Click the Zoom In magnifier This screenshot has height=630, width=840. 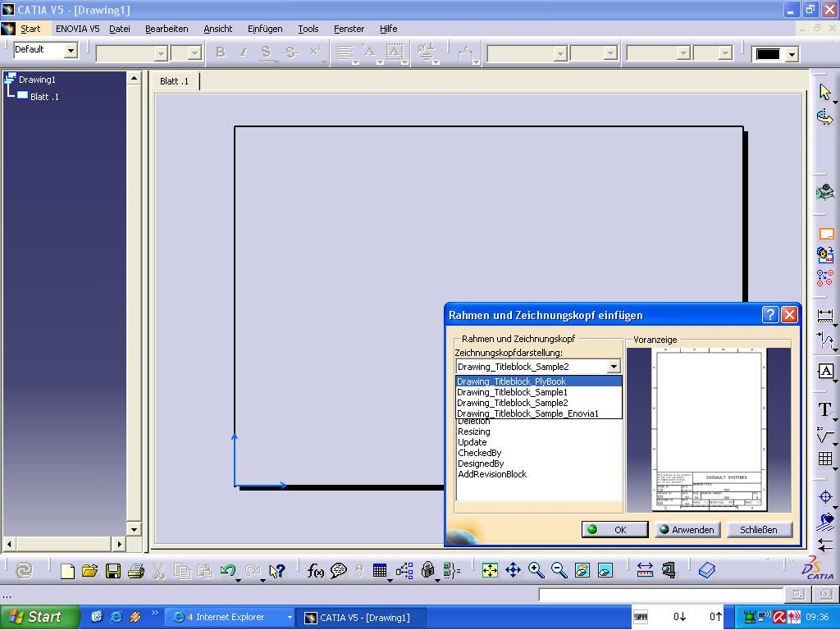click(536, 571)
